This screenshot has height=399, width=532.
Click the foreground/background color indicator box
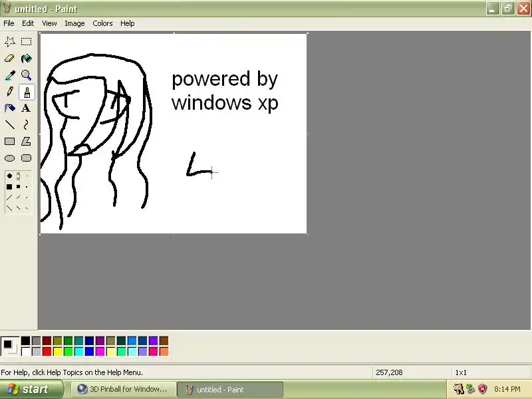10,346
